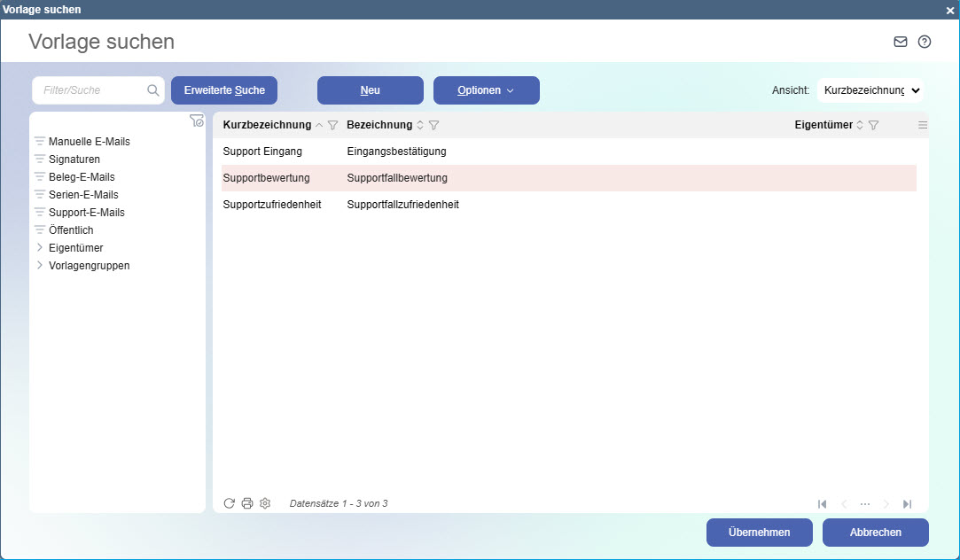Open the Optionen dropdown menu
This screenshot has height=560, width=960.
(x=486, y=90)
